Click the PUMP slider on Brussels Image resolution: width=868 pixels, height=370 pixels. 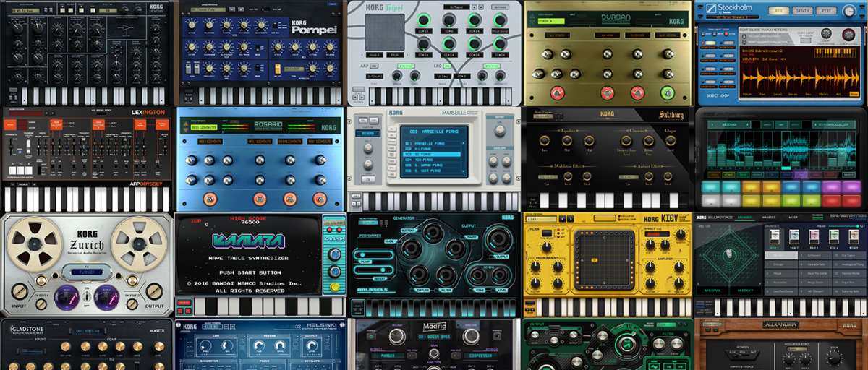pyautogui.click(x=373, y=254)
